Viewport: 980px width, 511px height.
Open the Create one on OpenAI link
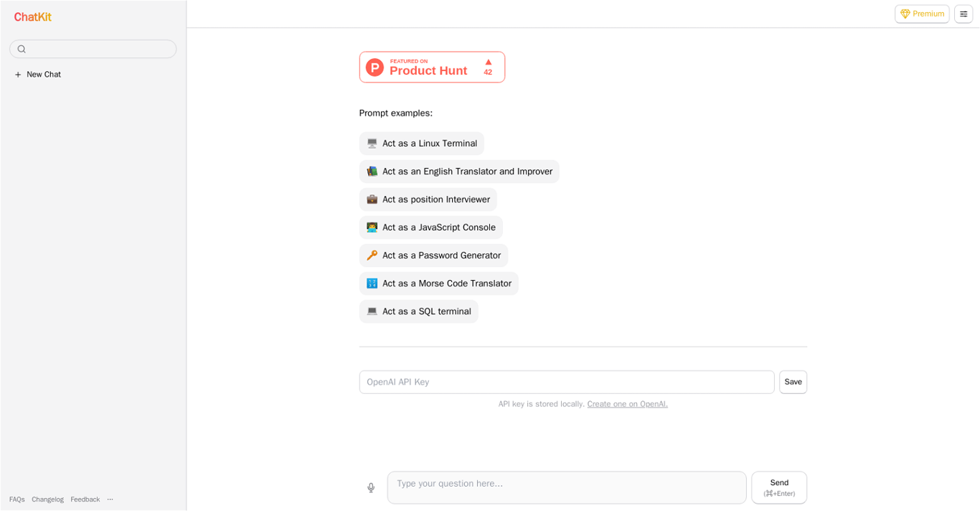click(x=627, y=404)
